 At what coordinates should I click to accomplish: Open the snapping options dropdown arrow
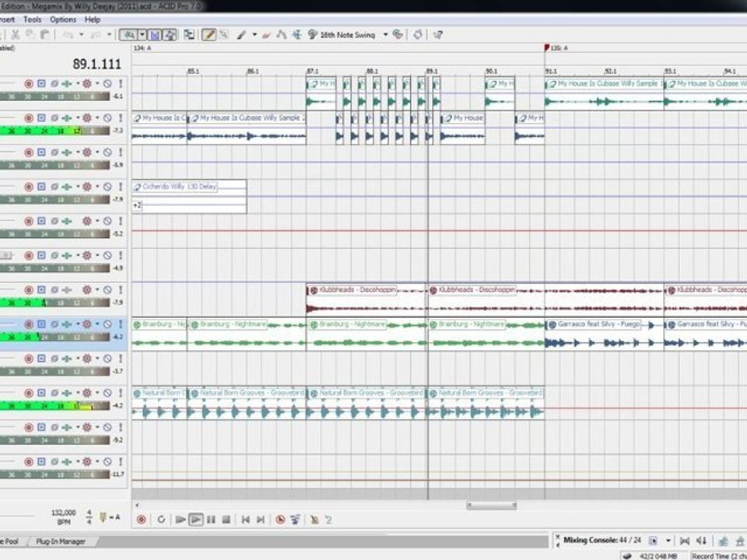(142, 35)
